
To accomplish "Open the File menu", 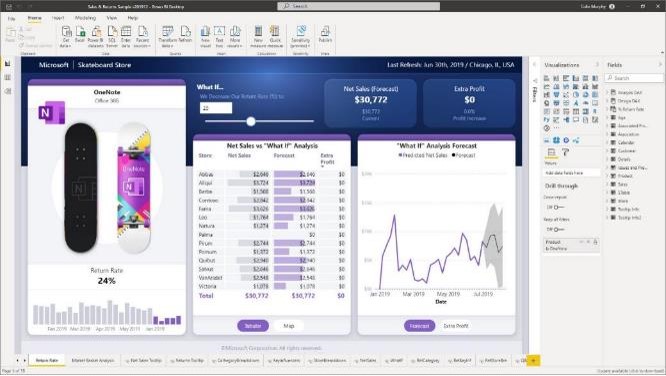I will 11,18.
